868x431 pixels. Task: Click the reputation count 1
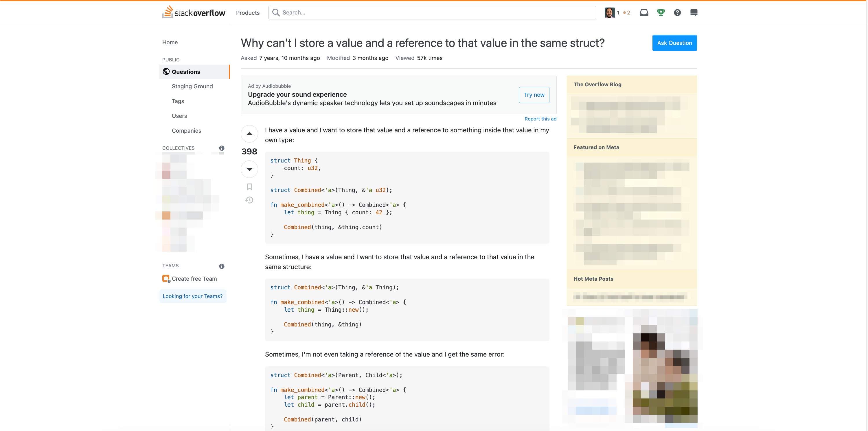click(x=618, y=12)
